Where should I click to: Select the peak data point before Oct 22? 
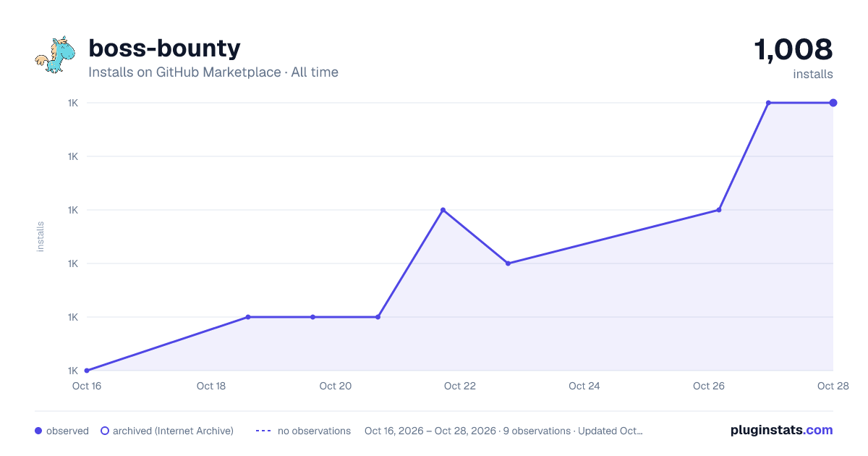443,210
